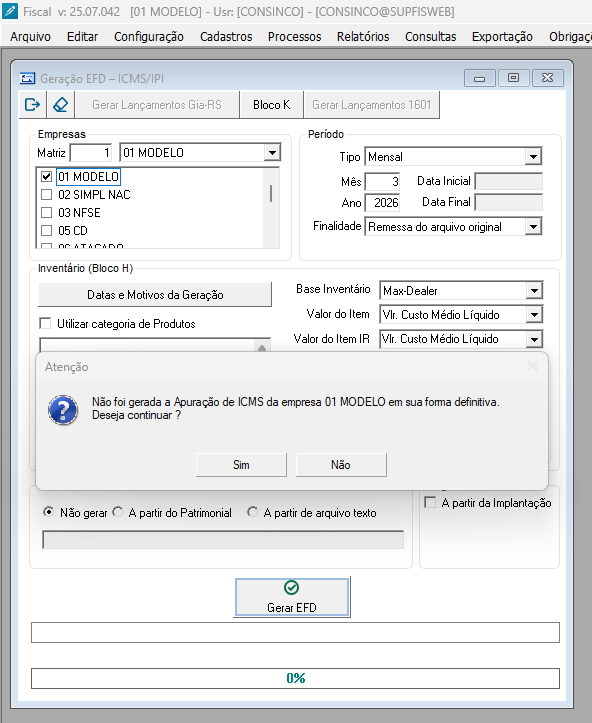Screen dimensions: 592x723
Task: Open the Tipo period dropdown
Action: (533, 157)
